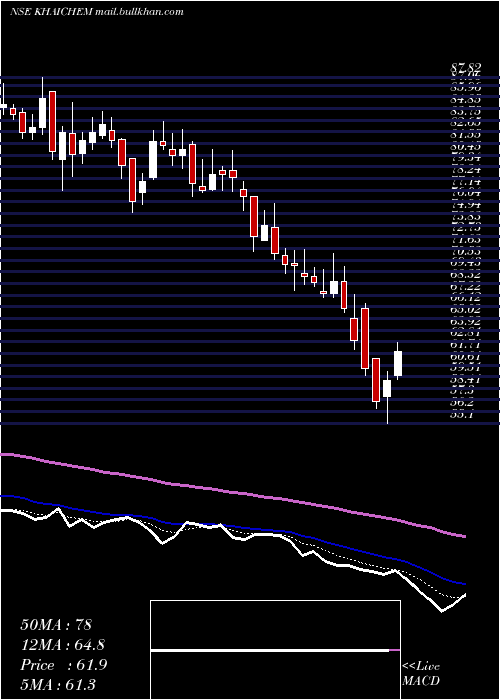Click the 56.2 price axis label
Viewport: 500px width, 700px height.
[464, 403]
